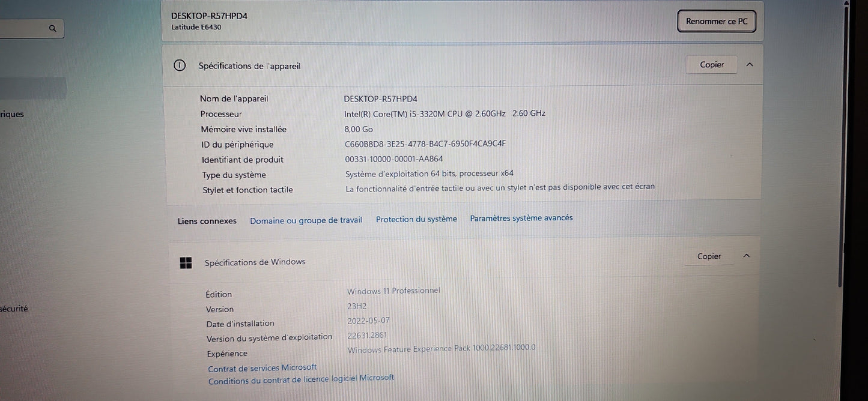Collapse the Spécifications de Windows section

(x=747, y=255)
